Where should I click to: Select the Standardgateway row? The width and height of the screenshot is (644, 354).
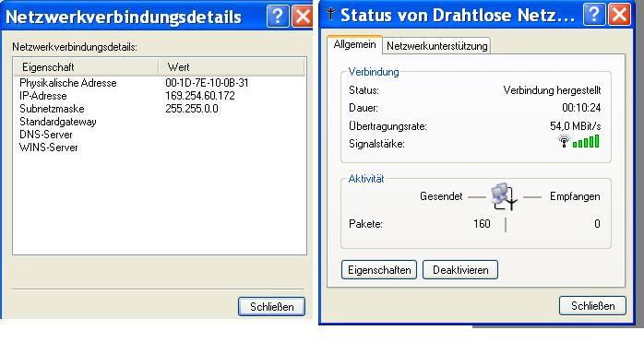pyautogui.click(x=160, y=122)
